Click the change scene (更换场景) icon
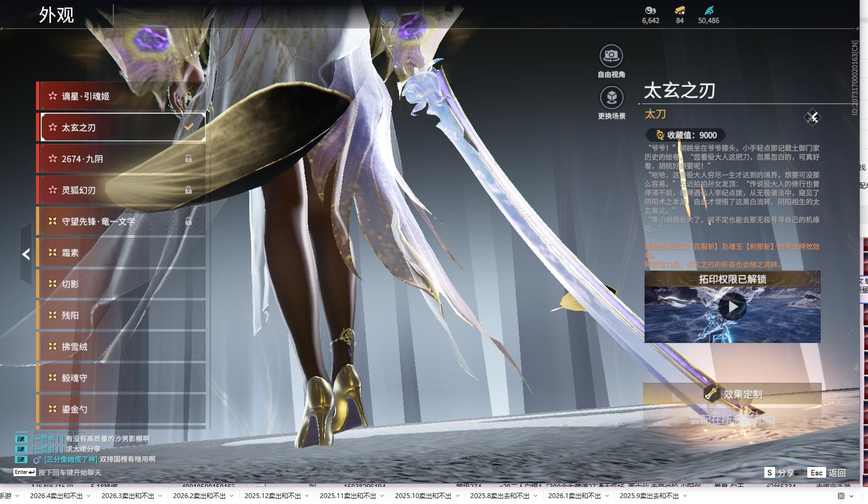The image size is (868, 504). (x=611, y=97)
